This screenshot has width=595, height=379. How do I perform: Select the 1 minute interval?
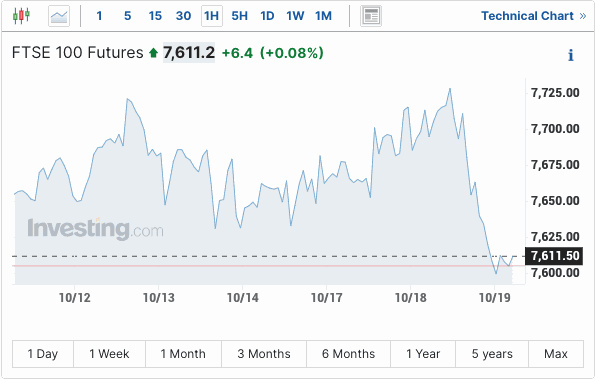click(99, 16)
